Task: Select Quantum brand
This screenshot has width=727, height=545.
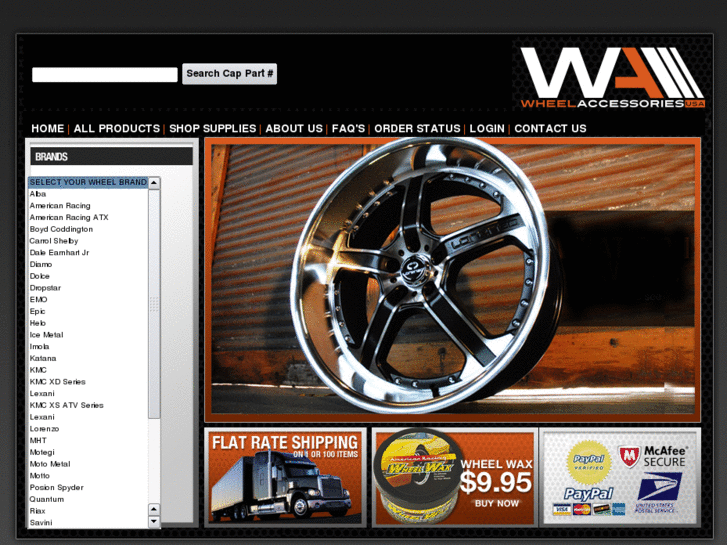Action: coord(88,500)
